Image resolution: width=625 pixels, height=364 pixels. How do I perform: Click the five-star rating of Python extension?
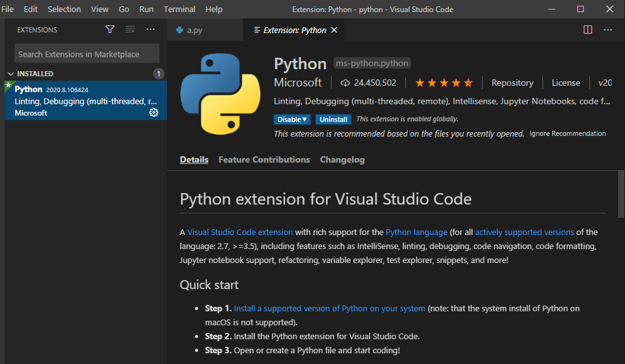click(x=444, y=83)
